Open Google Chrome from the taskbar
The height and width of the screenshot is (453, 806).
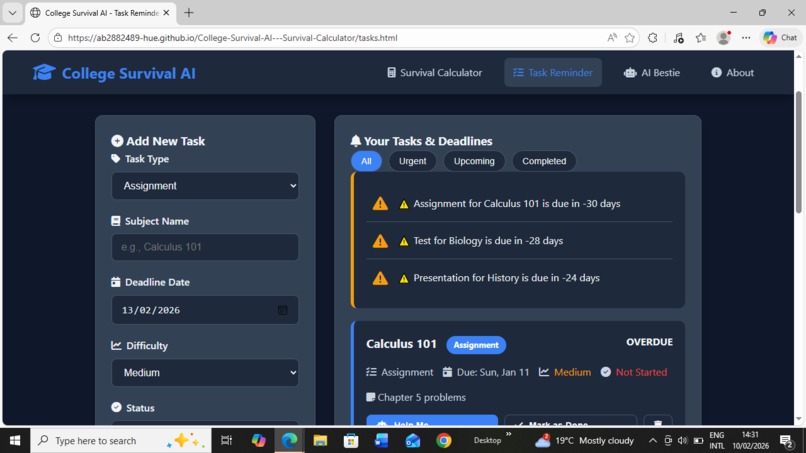(444, 441)
